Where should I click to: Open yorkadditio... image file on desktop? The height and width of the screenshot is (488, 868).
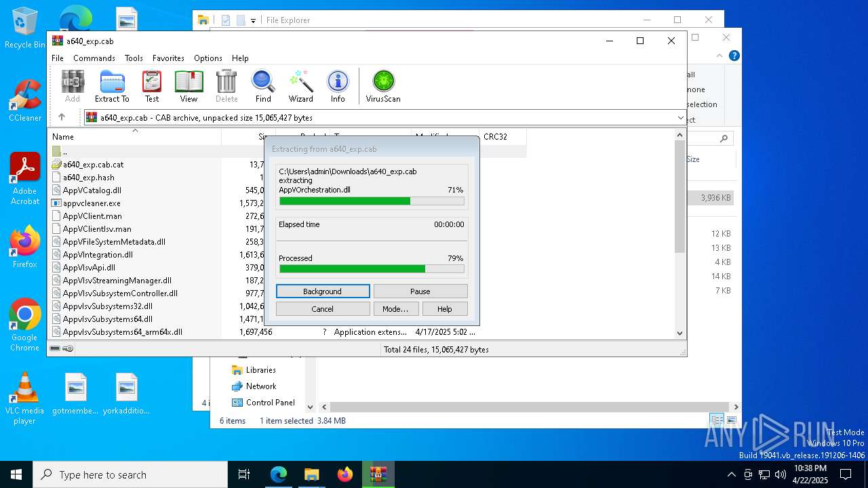(127, 394)
